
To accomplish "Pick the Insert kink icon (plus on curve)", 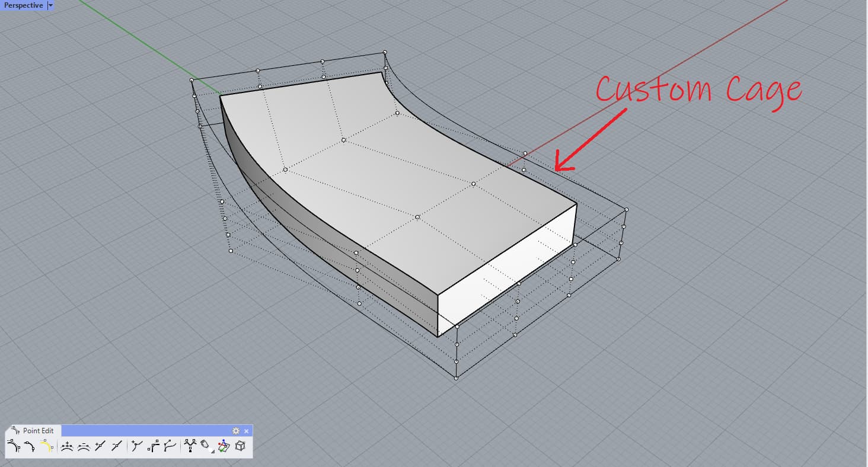I will (x=137, y=446).
